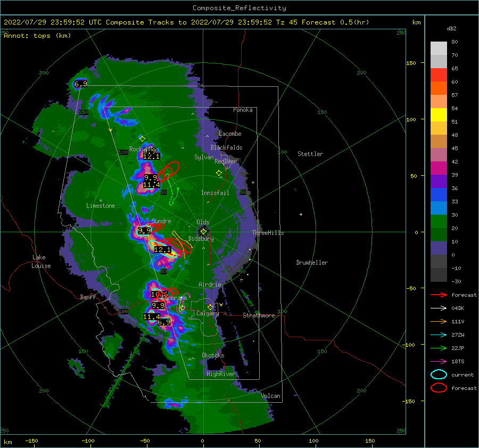Click the 60 dBZ dark orange swatch

439,88
